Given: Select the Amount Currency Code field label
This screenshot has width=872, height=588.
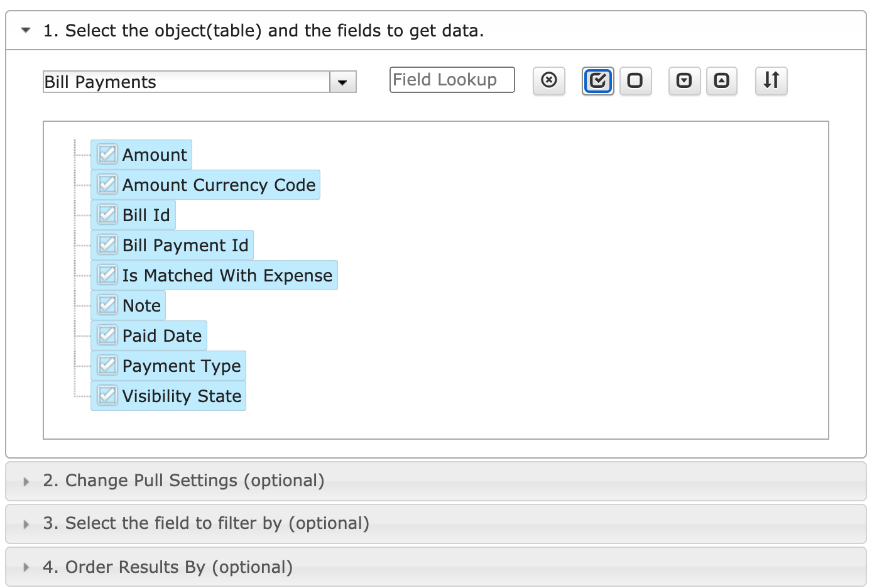Looking at the screenshot, I should point(219,185).
